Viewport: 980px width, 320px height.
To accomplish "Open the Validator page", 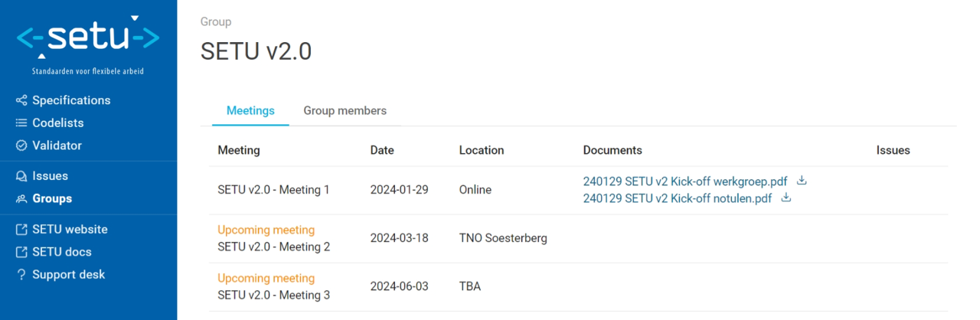I will point(57,145).
